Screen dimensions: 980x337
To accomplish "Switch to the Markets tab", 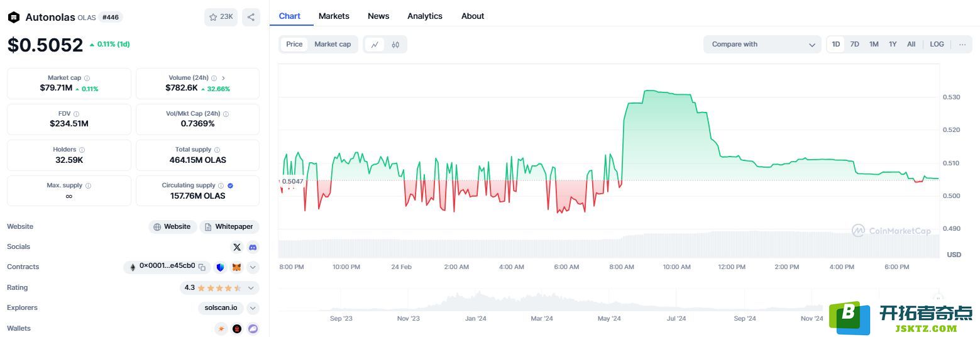I will (x=334, y=16).
